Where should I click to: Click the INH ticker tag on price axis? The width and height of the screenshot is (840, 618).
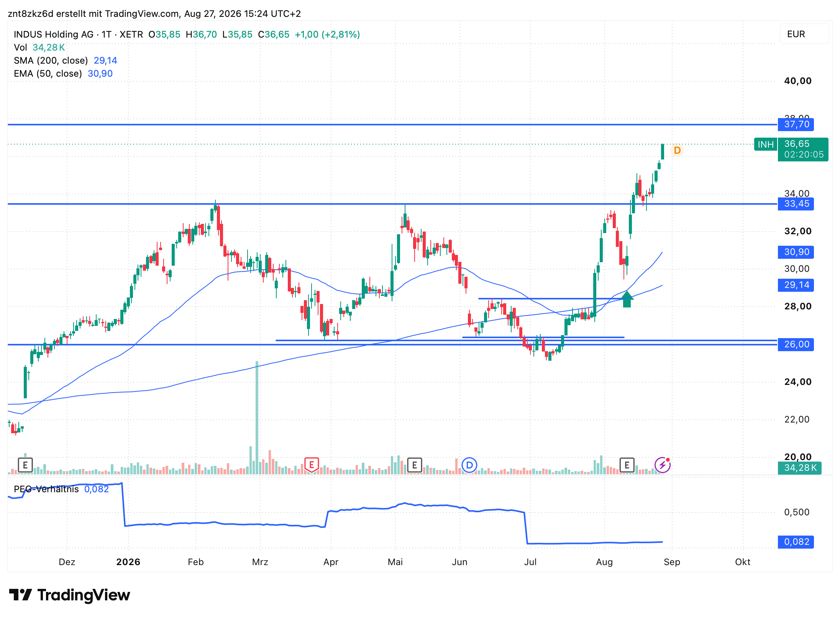[766, 145]
